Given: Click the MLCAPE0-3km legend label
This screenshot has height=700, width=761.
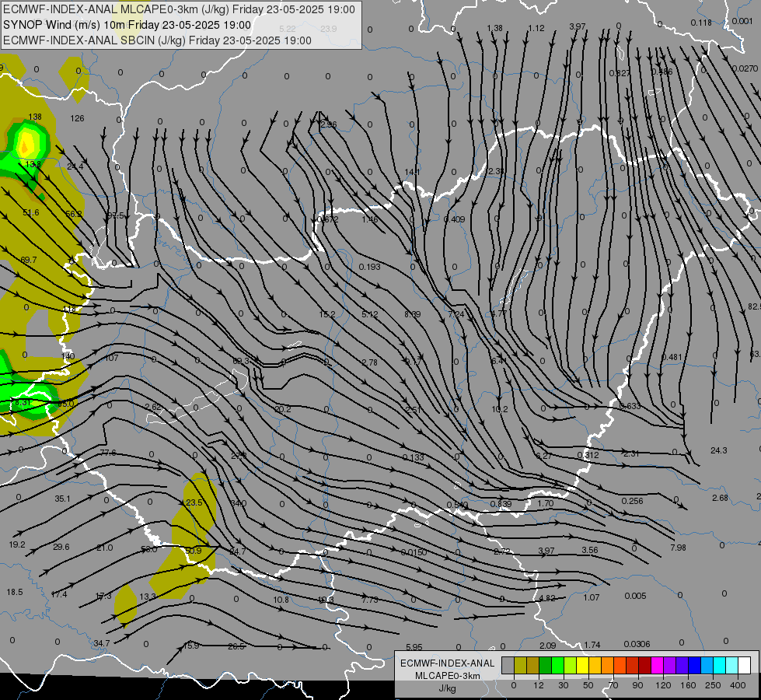Looking at the screenshot, I should coord(448,676).
